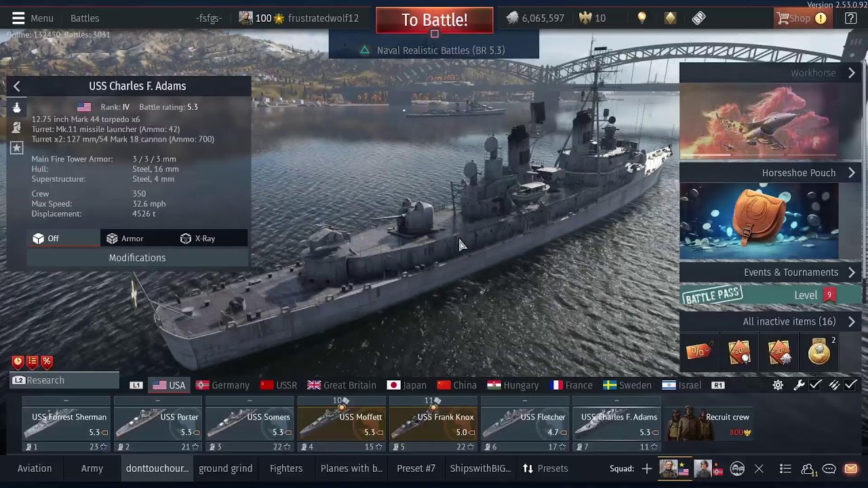
Task: Open the Modifications button
Action: pyautogui.click(x=137, y=258)
